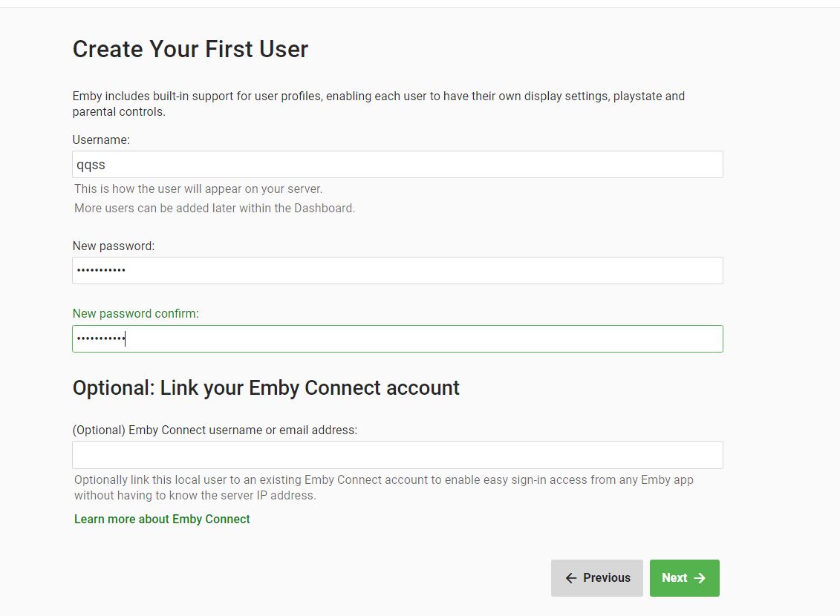The width and height of the screenshot is (840, 616).
Task: Click the 'Optionally link this local user' description
Action: pyautogui.click(x=383, y=480)
